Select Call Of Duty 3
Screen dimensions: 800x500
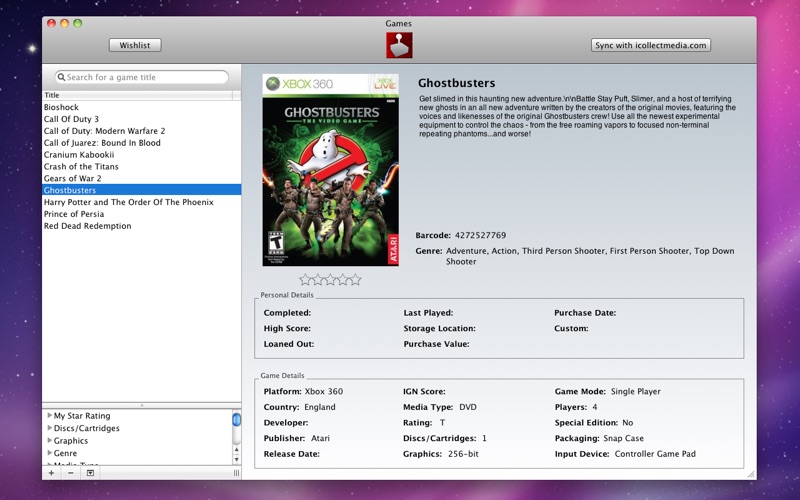click(x=141, y=119)
